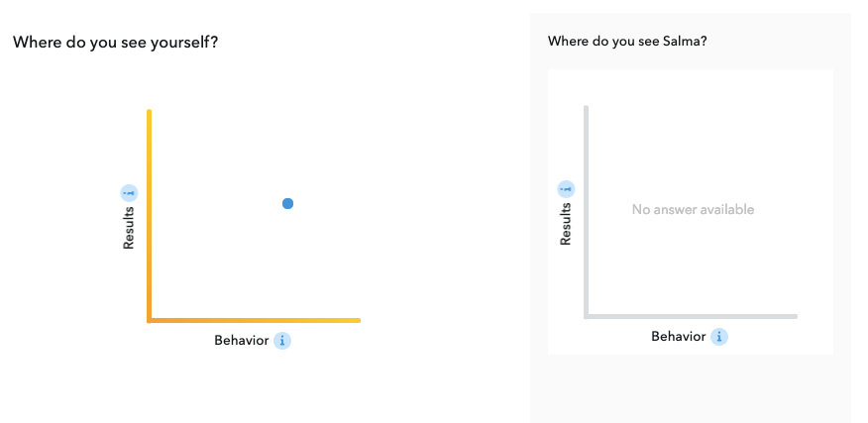
Task: Open Results info icon in Salma chart
Action: pos(566,189)
